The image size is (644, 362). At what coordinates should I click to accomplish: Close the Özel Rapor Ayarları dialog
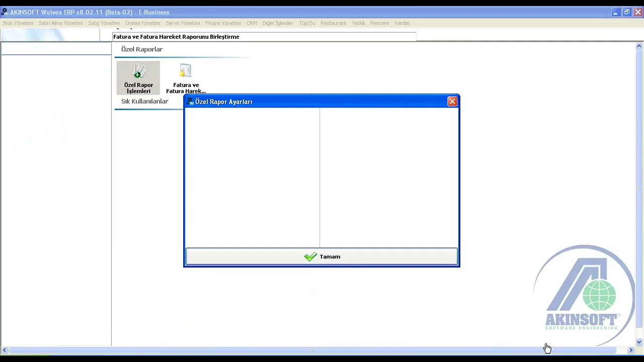pyautogui.click(x=452, y=102)
